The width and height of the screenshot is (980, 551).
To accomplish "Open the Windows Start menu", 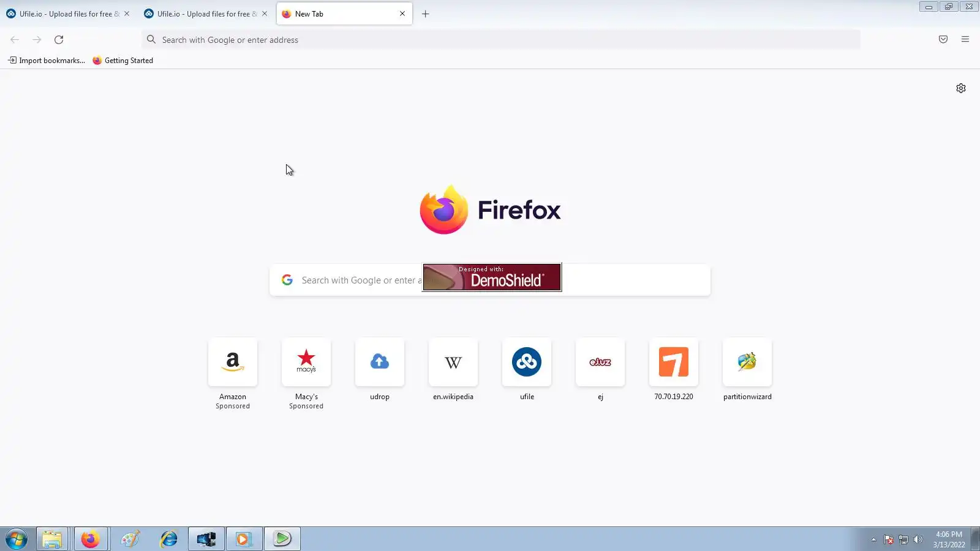I will [17, 539].
